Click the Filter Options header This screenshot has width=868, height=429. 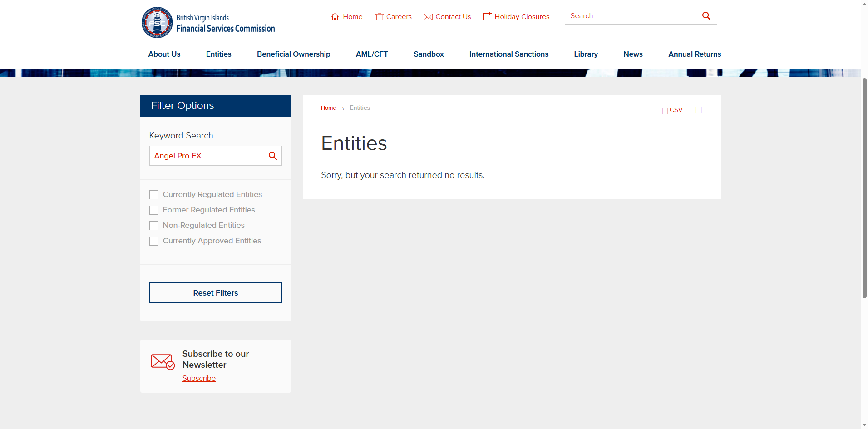click(216, 106)
